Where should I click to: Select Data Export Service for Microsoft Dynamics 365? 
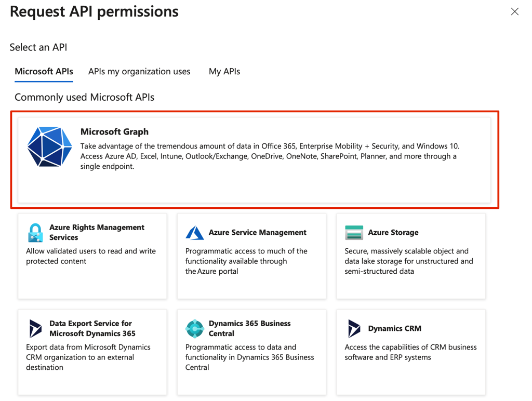pyautogui.click(x=92, y=328)
